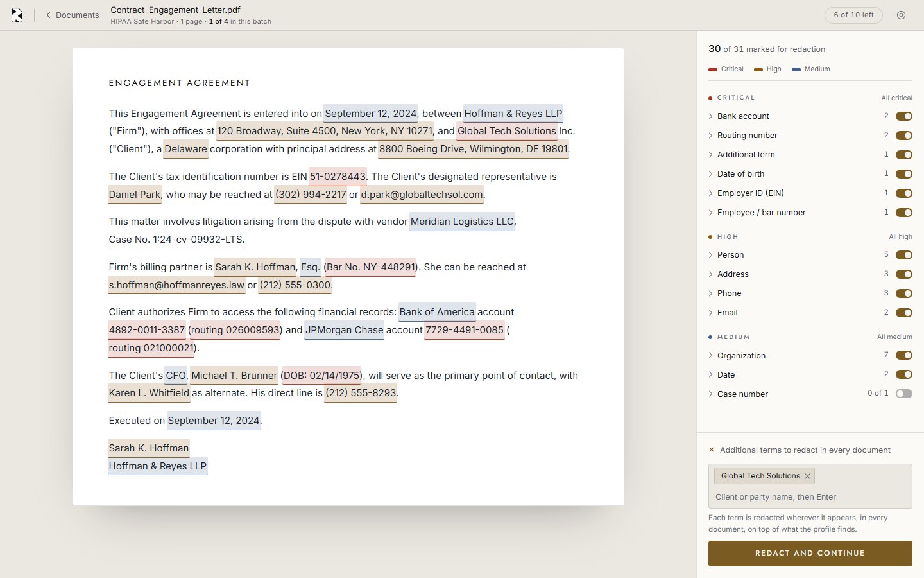Click Redact and Continue button
This screenshot has height=578, width=924.
point(810,554)
